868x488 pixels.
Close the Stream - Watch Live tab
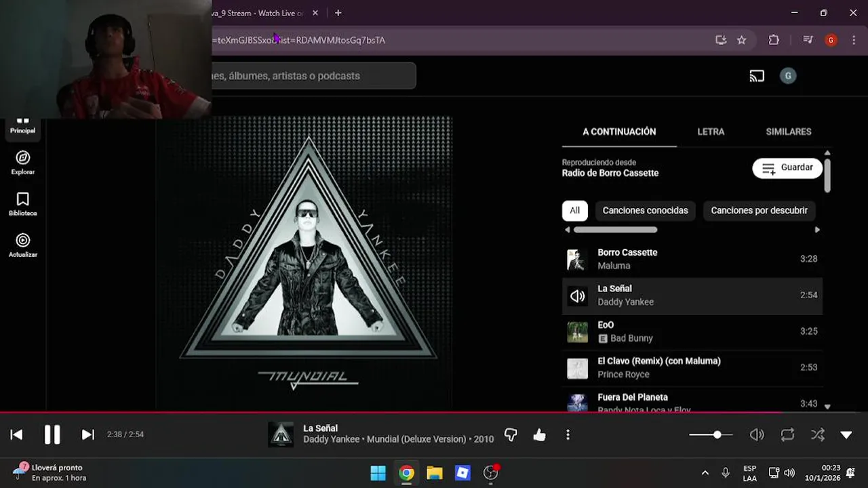(315, 13)
